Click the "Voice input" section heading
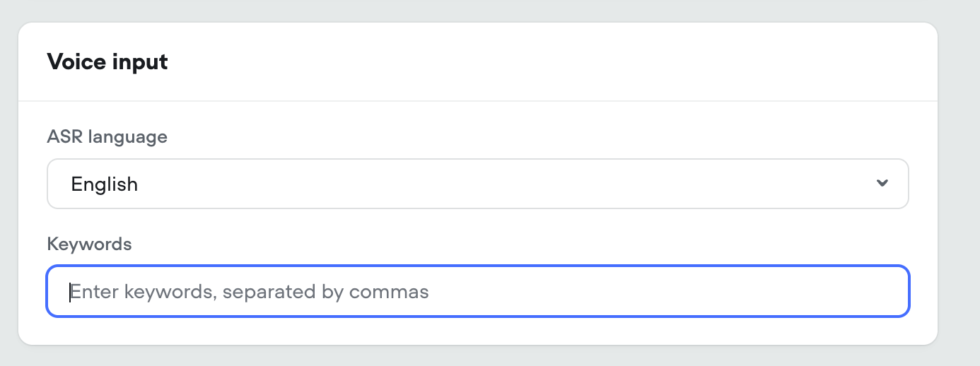This screenshot has width=980, height=366. coord(107,62)
